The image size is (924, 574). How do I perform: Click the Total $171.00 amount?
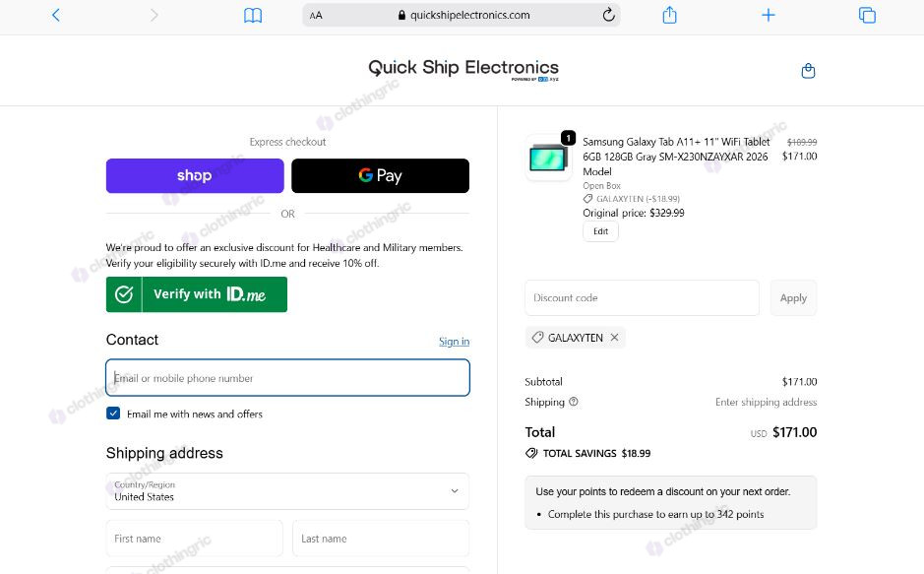point(794,432)
